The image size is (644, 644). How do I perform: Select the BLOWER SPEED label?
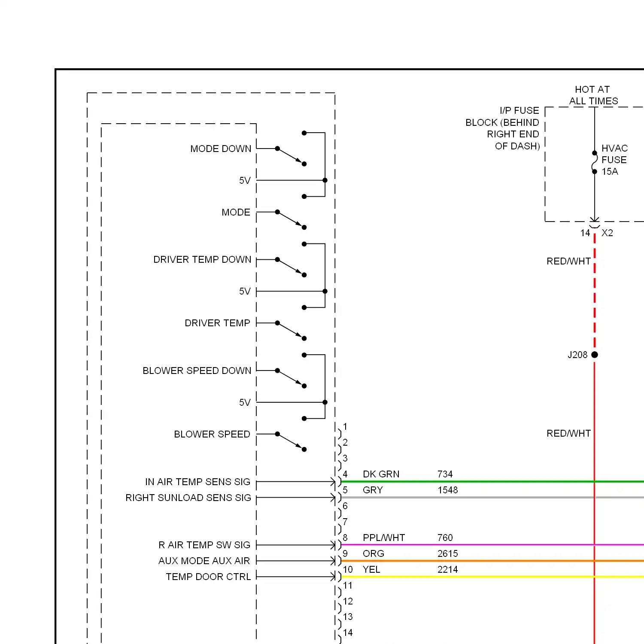(212, 434)
